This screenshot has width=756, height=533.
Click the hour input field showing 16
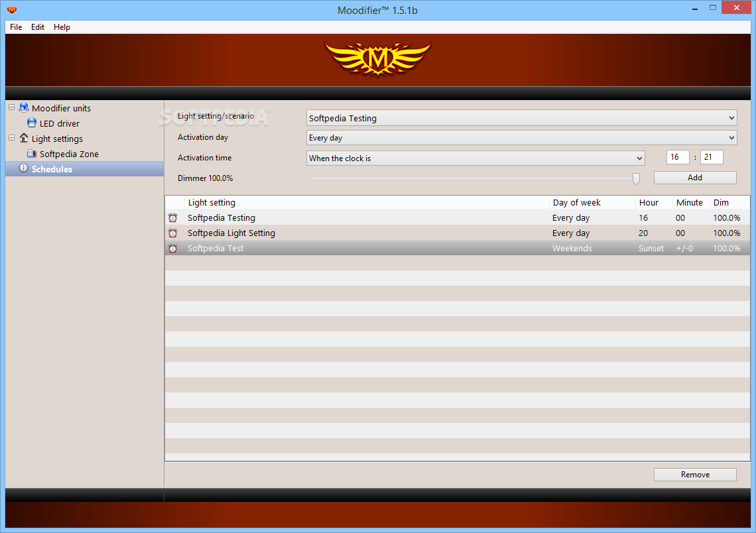(x=677, y=157)
